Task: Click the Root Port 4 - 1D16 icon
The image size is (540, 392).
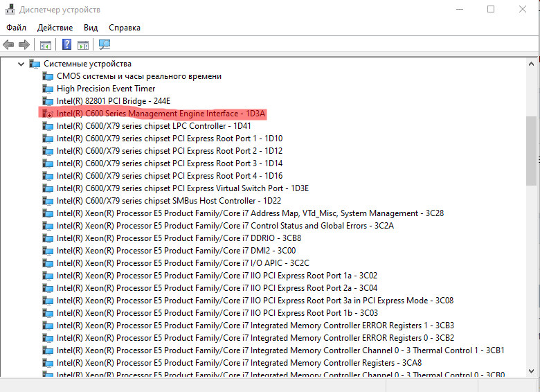Action: pos(48,176)
